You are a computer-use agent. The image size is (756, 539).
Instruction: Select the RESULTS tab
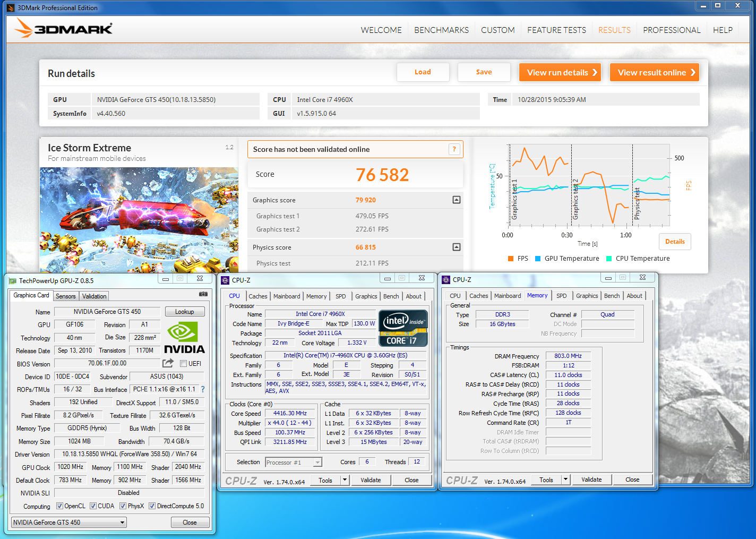[614, 30]
